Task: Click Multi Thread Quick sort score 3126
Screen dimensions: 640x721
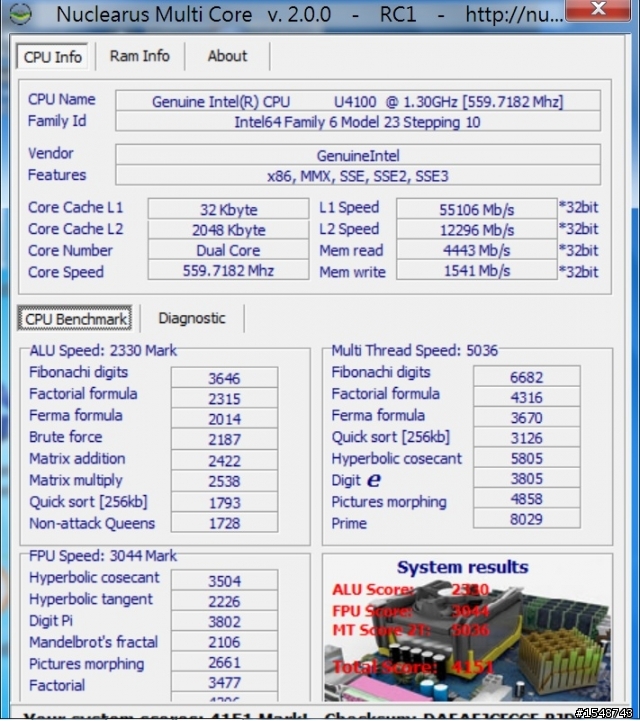Action: (526, 438)
